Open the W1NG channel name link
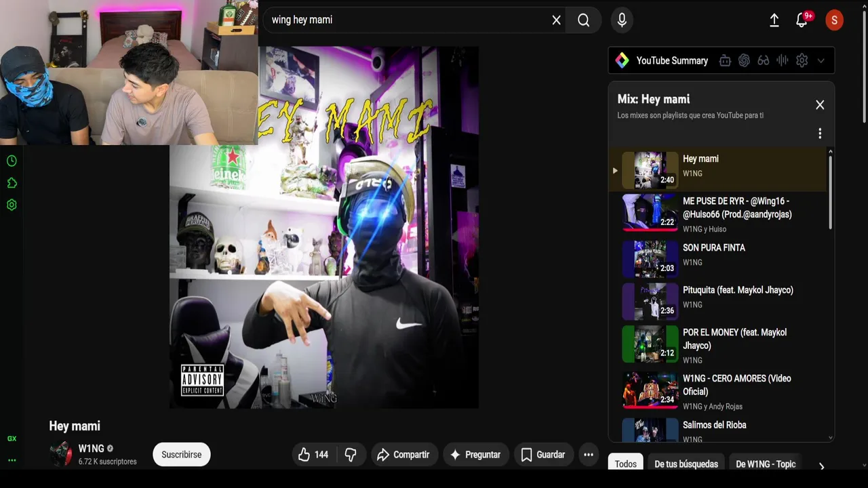Screen dimensions: 868x488 coord(92,449)
